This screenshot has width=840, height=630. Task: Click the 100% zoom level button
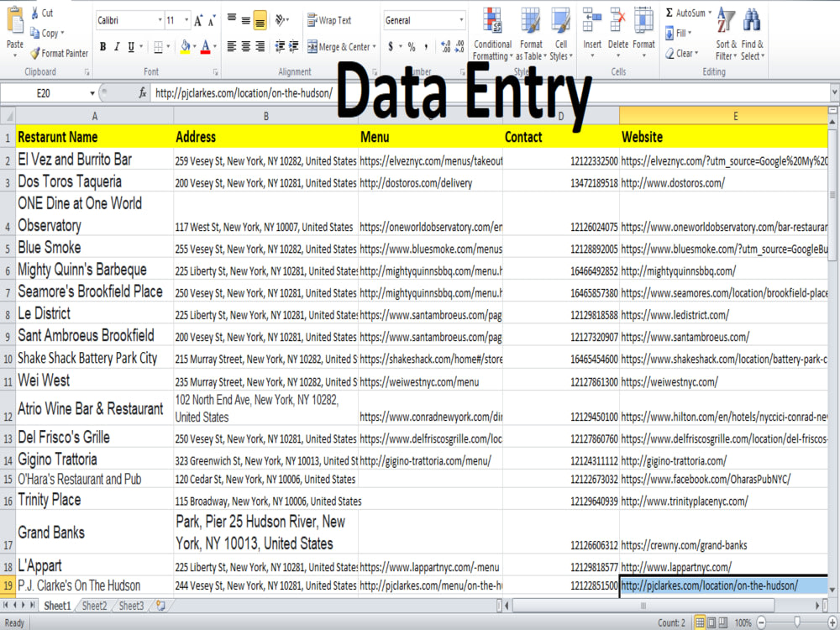[743, 622]
